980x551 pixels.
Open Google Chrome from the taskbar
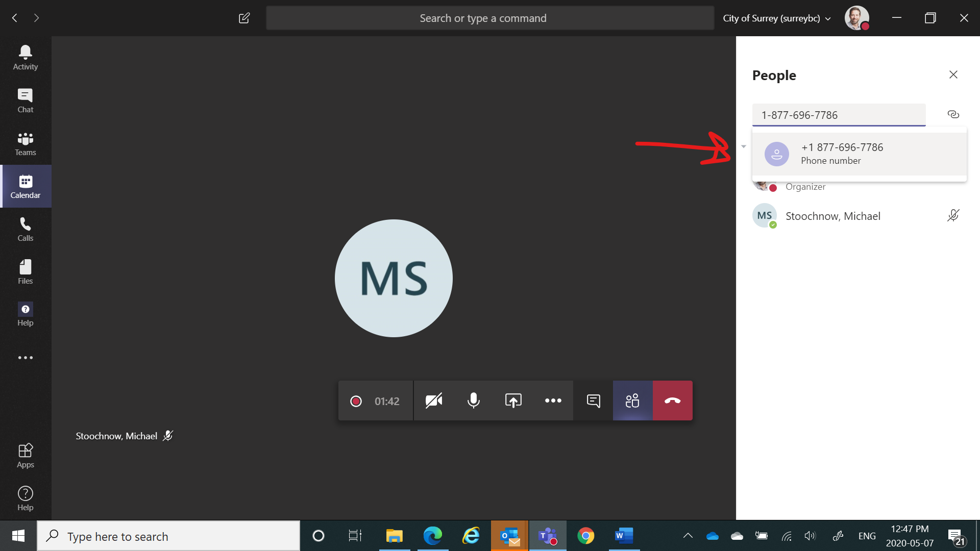tap(586, 536)
